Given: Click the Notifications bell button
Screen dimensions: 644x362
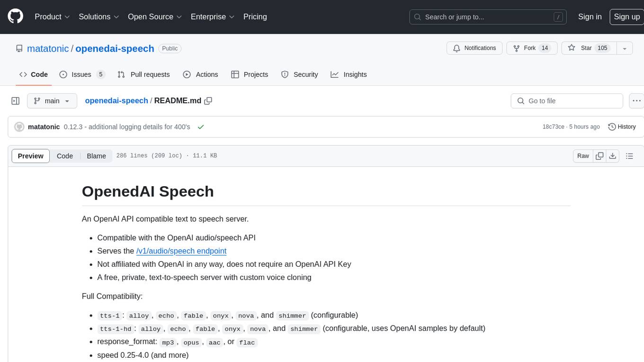Looking at the screenshot, I should pos(474,48).
